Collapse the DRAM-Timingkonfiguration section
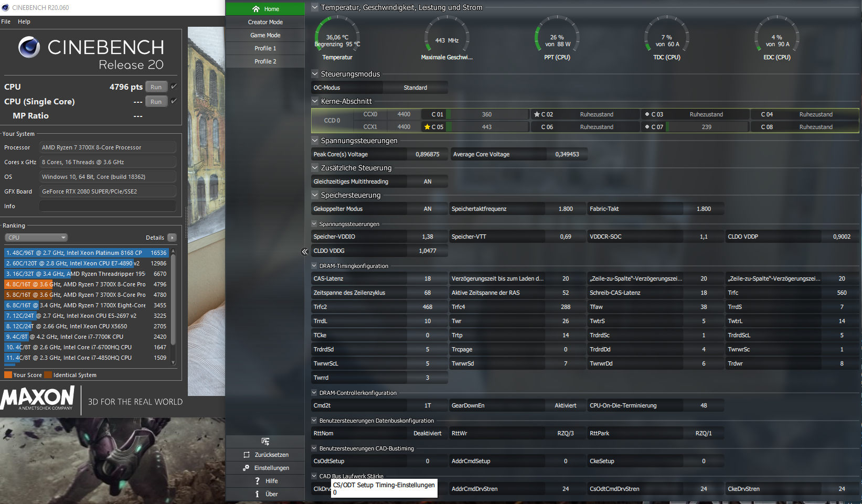Viewport: 862px width, 504px height. 314,266
